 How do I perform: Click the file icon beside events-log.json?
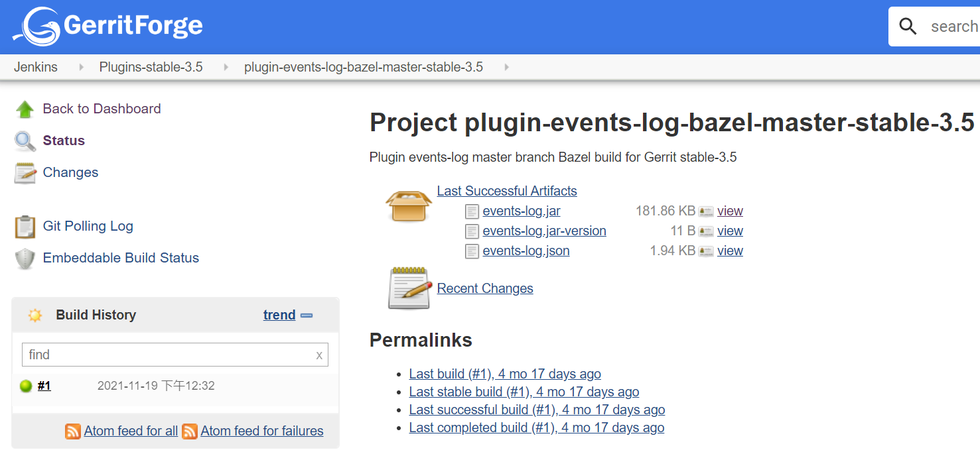(x=472, y=251)
